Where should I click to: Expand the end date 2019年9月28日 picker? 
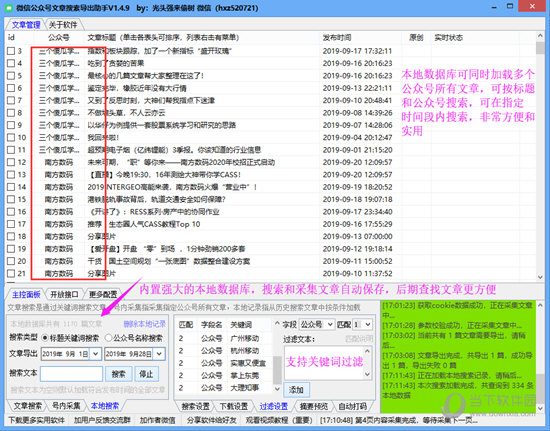(159, 354)
